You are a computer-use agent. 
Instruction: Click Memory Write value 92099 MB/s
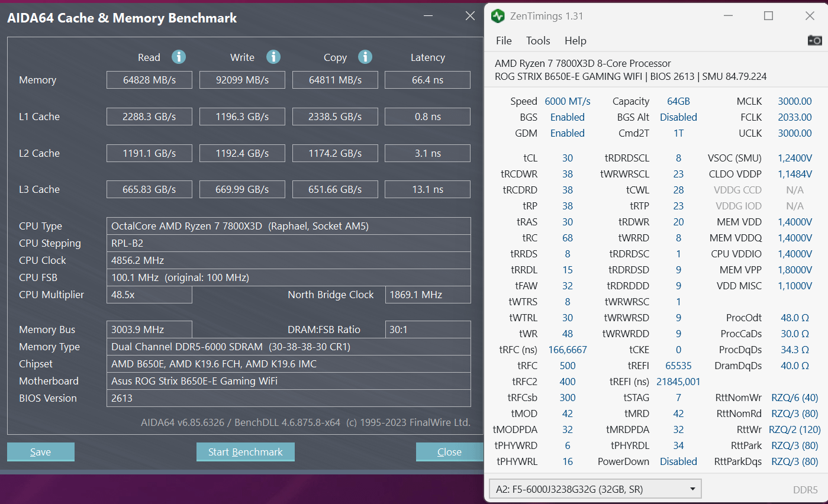[x=242, y=80]
